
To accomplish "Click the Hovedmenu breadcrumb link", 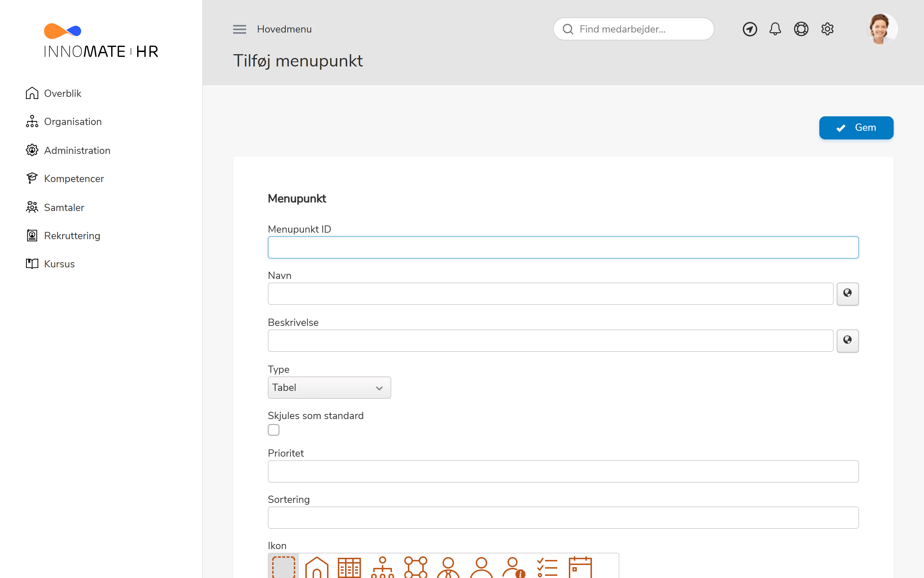I will (284, 29).
